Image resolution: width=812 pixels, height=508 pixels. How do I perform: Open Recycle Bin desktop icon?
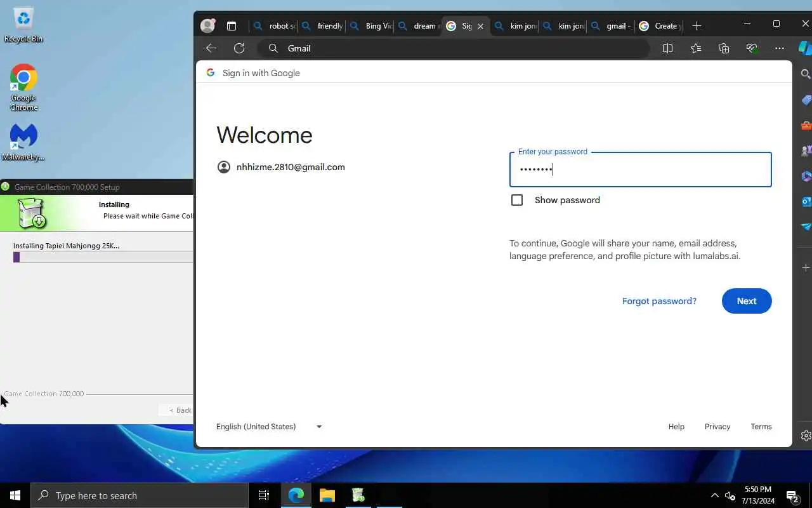[x=23, y=25]
